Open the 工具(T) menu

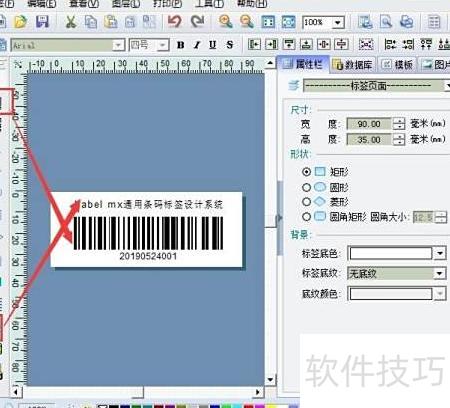click(209, 4)
